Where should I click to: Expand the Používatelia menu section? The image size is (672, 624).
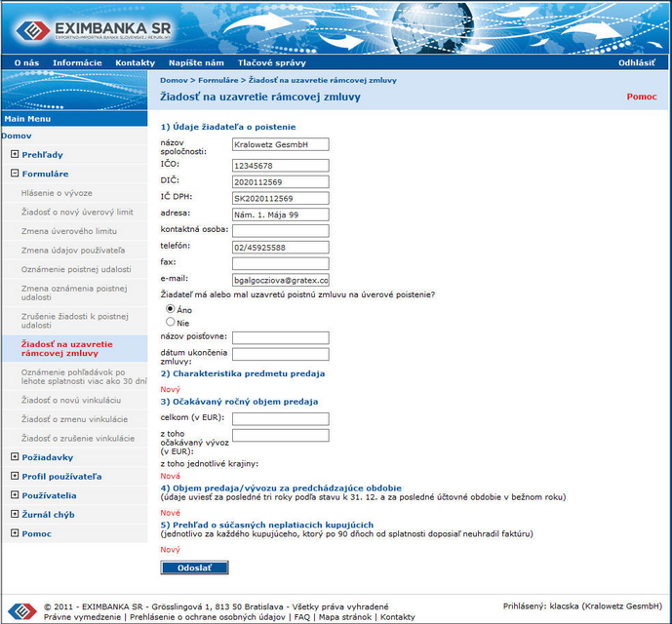[15, 494]
